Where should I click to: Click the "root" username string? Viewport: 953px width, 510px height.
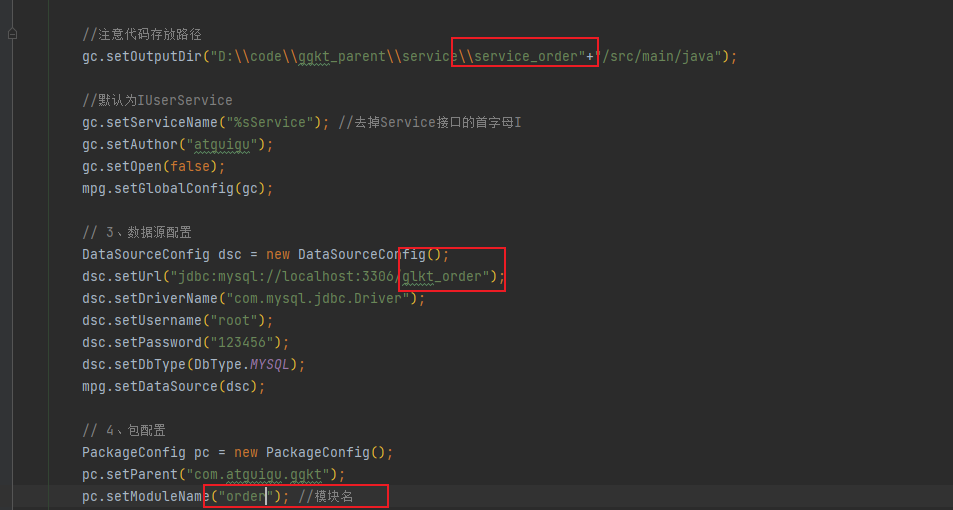[234, 320]
